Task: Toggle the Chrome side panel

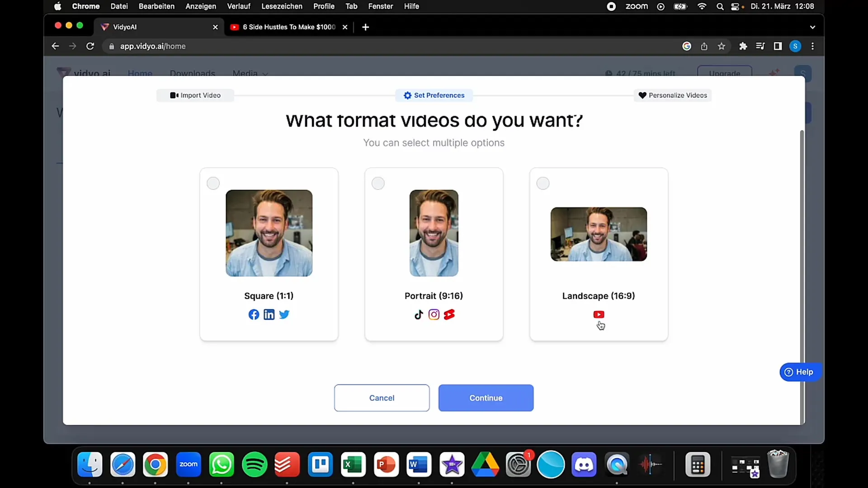Action: (x=778, y=46)
